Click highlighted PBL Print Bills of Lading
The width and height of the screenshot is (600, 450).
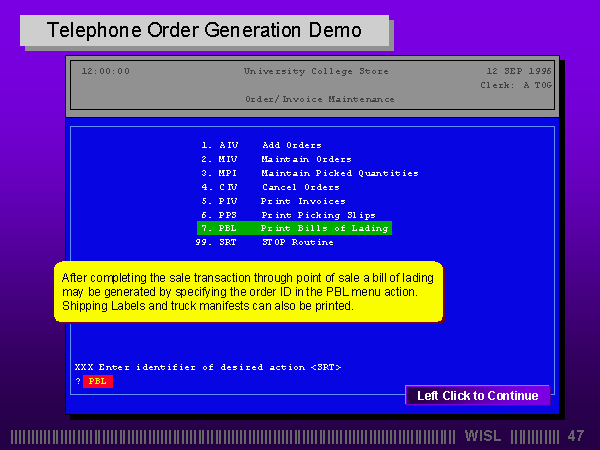(x=293, y=228)
